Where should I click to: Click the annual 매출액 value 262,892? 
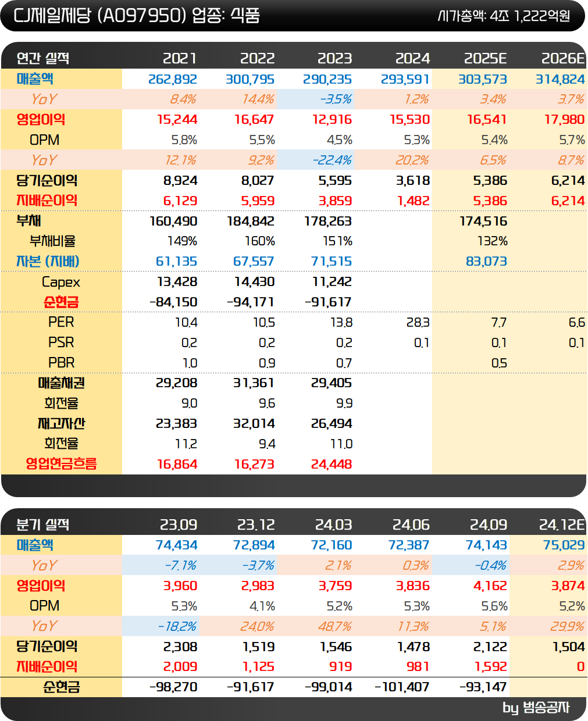(173, 79)
